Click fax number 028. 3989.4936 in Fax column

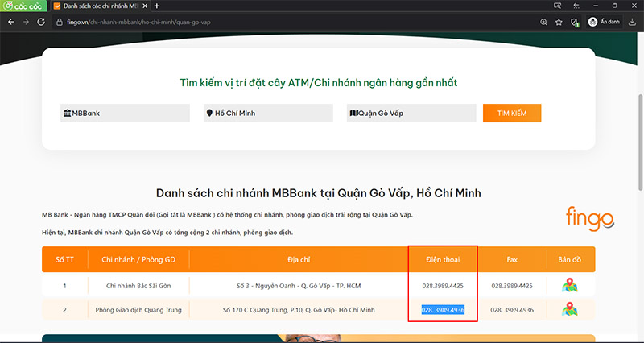click(512, 310)
